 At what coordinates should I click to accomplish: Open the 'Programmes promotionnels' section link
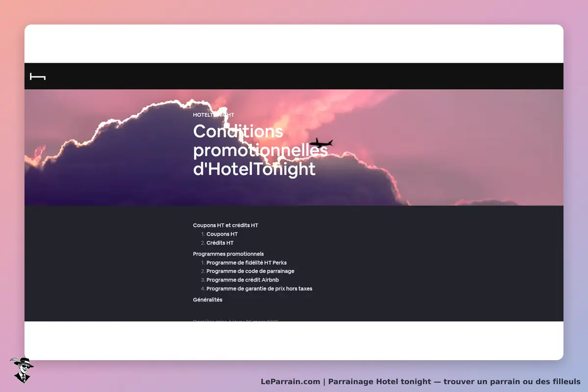click(x=228, y=254)
